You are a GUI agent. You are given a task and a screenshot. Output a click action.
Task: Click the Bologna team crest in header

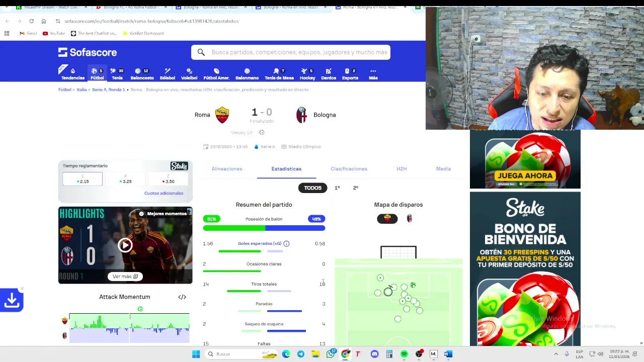(x=301, y=115)
